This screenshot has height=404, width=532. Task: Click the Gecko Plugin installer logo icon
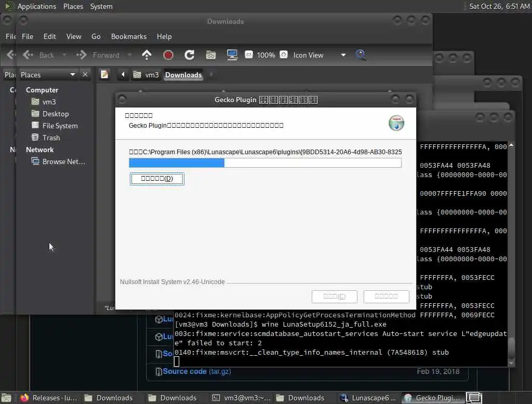click(396, 123)
